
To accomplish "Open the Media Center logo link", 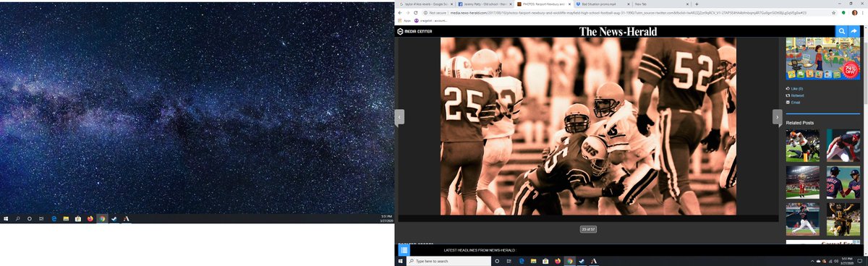I will [x=415, y=31].
